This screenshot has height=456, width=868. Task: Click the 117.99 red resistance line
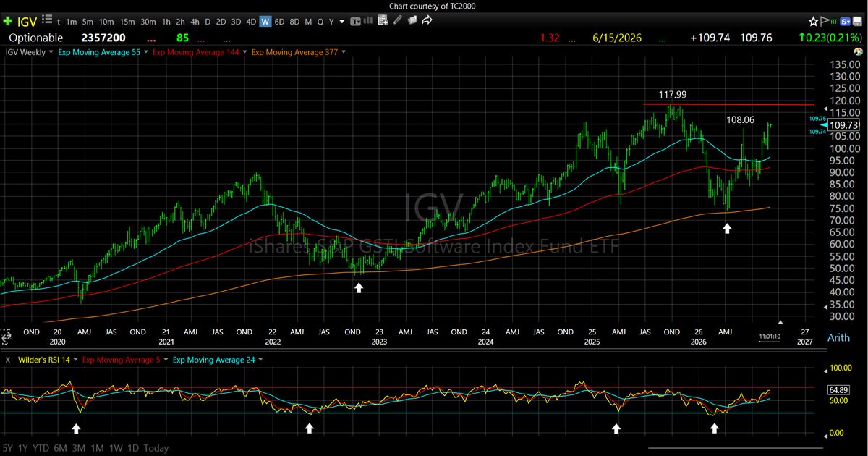tap(728, 105)
